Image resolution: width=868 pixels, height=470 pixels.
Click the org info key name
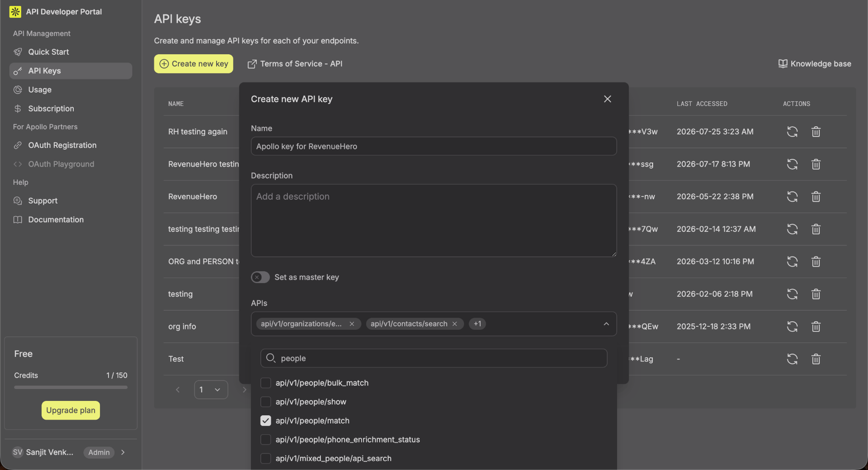coord(182,326)
